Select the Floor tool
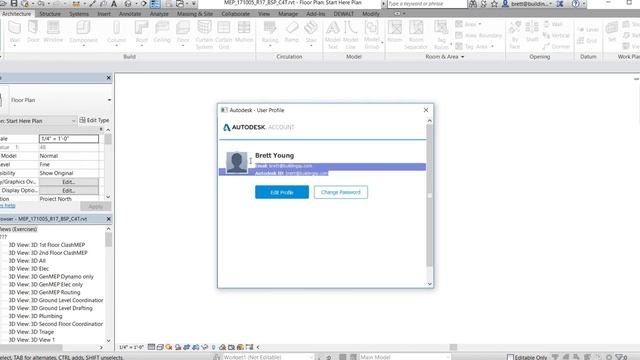Screen dimensions: 640x360 point(183,32)
